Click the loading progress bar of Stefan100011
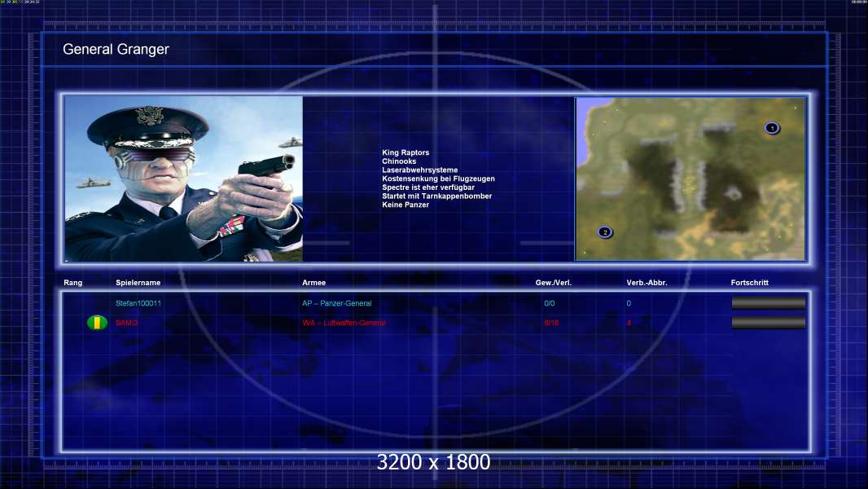 769,302
